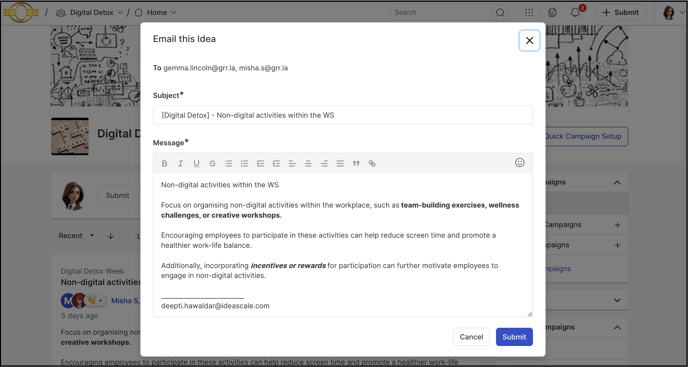Close the Email this Idea dialog

pos(530,40)
